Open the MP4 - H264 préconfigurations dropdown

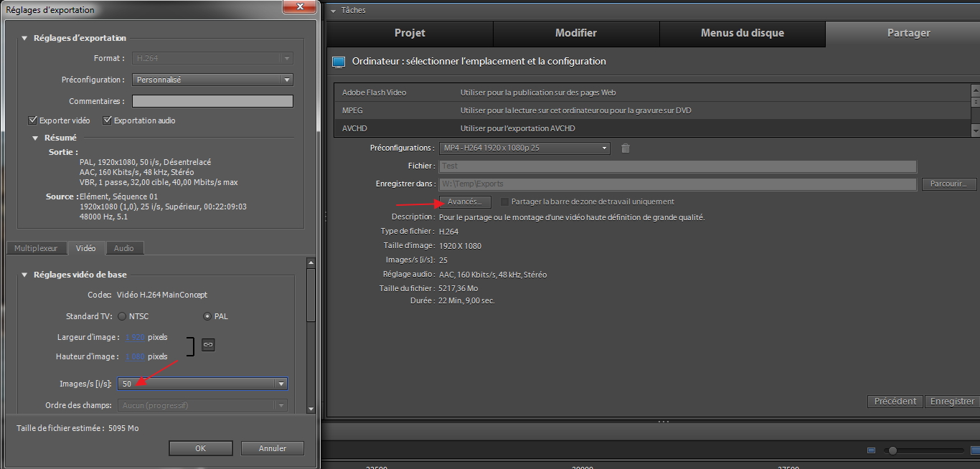pyautogui.click(x=605, y=148)
